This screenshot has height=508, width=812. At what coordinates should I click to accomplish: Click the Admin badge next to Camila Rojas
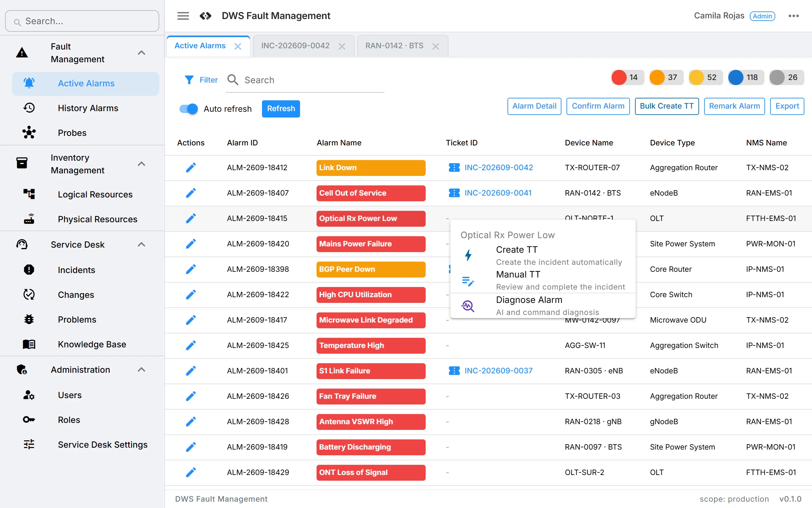[x=762, y=16]
